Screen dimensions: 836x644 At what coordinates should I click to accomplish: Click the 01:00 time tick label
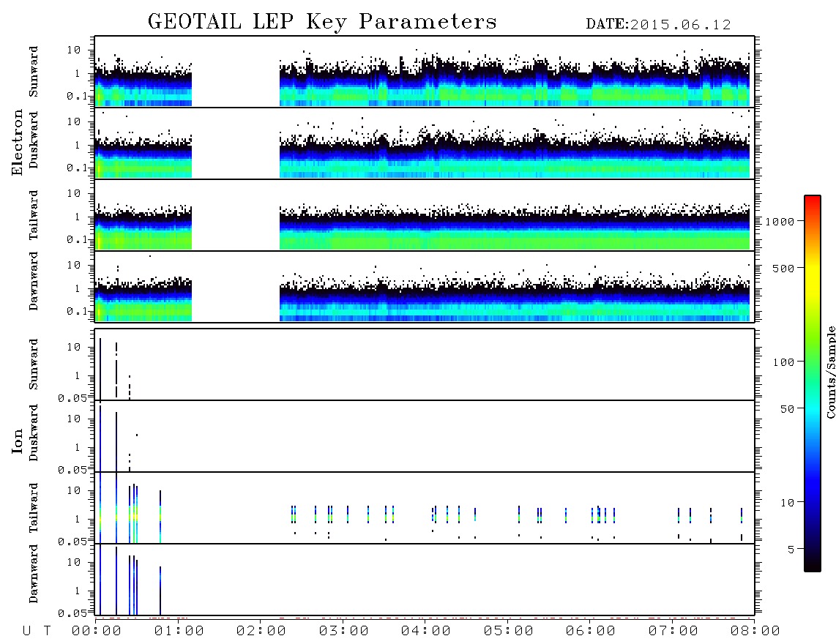[179, 632]
